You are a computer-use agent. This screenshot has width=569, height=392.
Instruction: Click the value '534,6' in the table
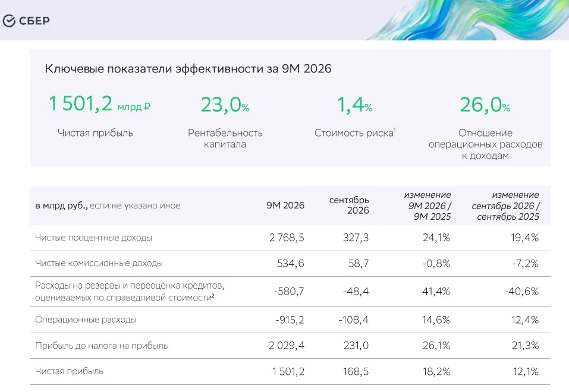[x=291, y=263]
